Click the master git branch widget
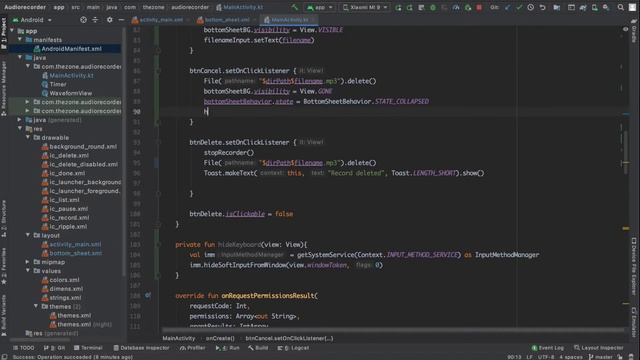This screenshot has height=360, width=640. point(600,357)
